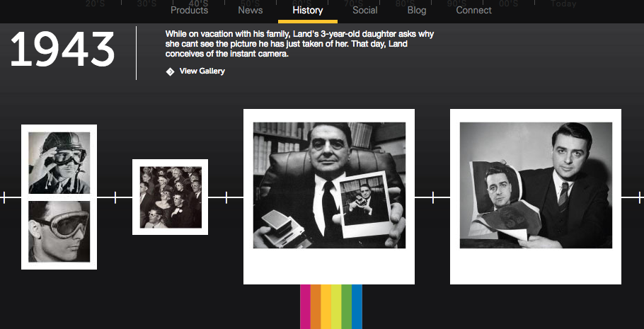Open the Products menu item

click(x=190, y=11)
